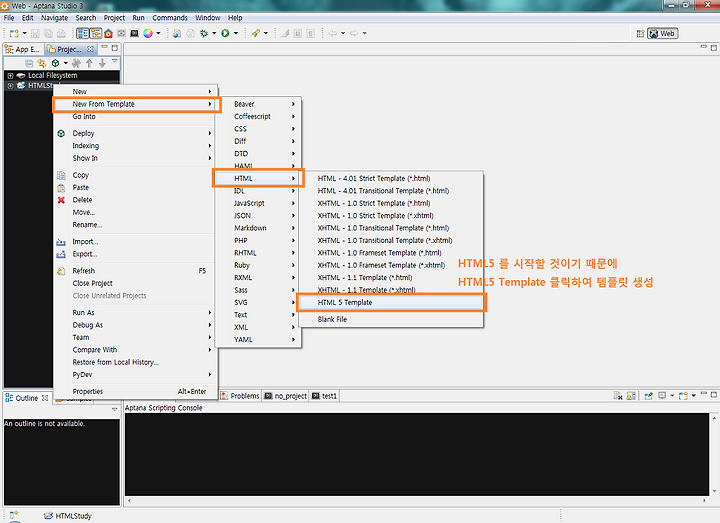The width and height of the screenshot is (720, 523).
Task: Switch to the App Explorer tab
Action: click(x=22, y=49)
